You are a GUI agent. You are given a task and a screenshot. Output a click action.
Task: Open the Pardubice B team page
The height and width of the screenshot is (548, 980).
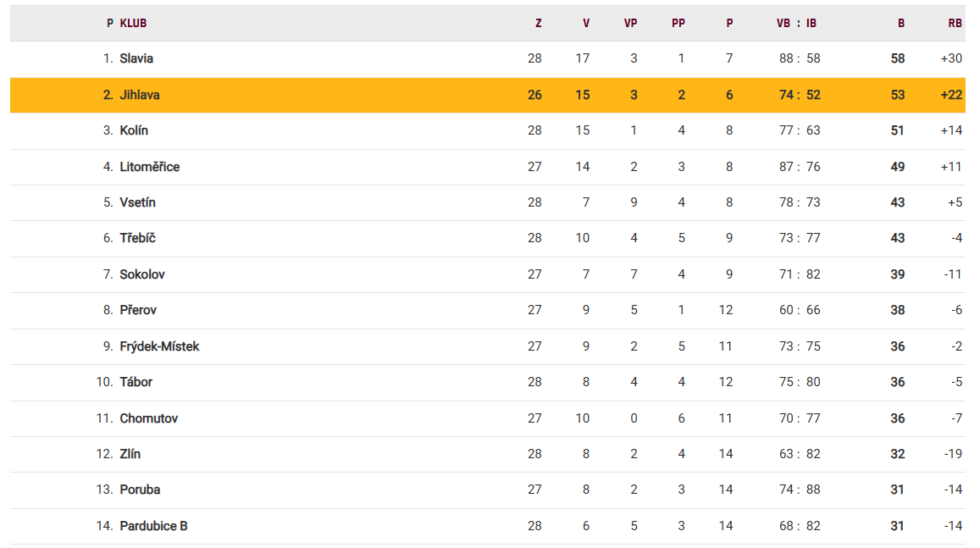point(153,526)
